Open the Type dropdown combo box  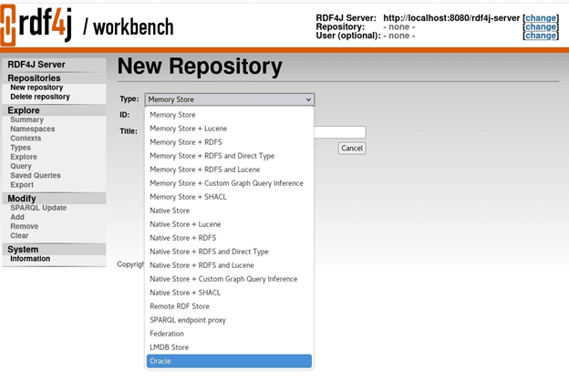230,99
